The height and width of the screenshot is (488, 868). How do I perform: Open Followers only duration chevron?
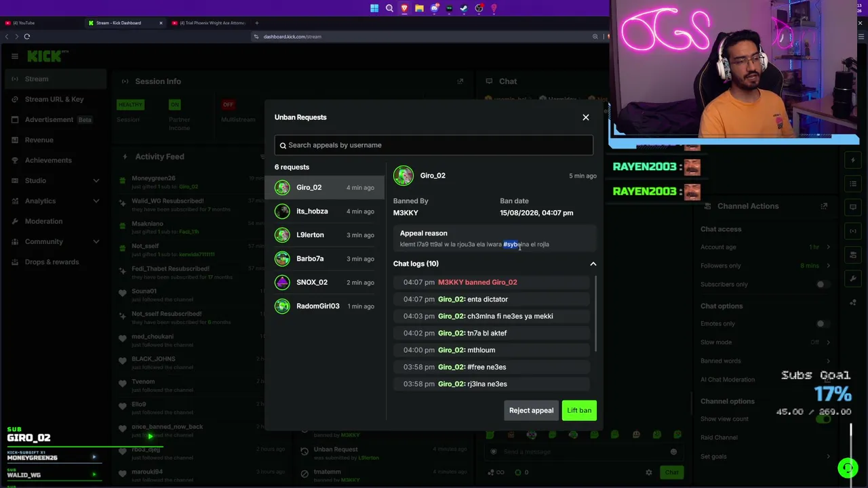[828, 266]
